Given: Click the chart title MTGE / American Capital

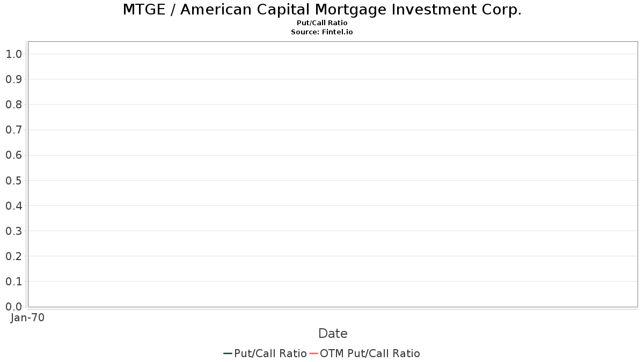Looking at the screenshot, I should click(322, 10).
